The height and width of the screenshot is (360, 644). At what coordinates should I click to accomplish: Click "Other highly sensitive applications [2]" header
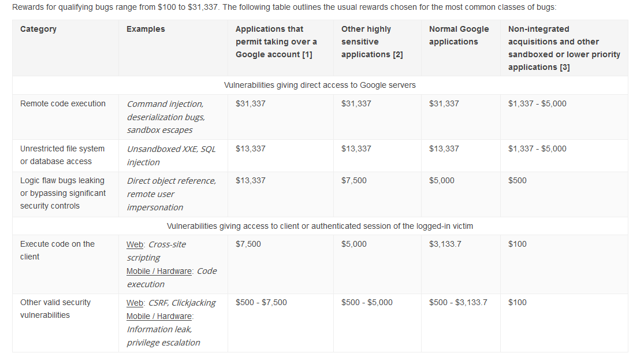pos(372,42)
